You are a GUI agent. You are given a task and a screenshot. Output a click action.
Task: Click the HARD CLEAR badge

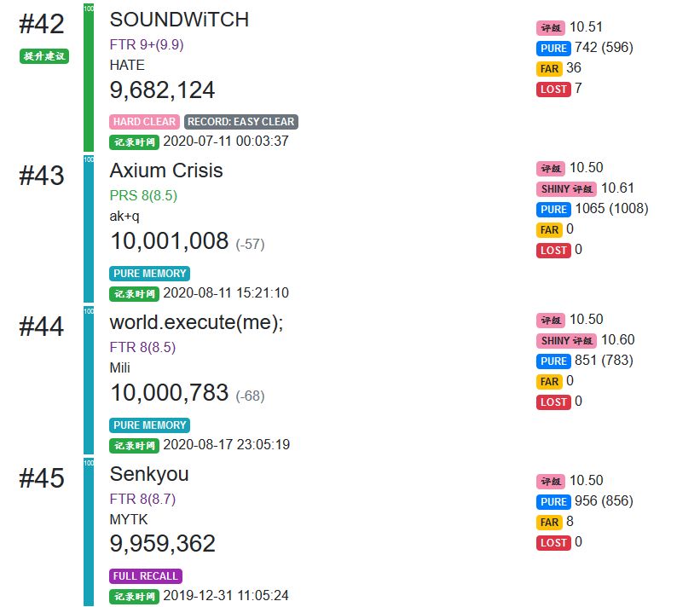(144, 122)
